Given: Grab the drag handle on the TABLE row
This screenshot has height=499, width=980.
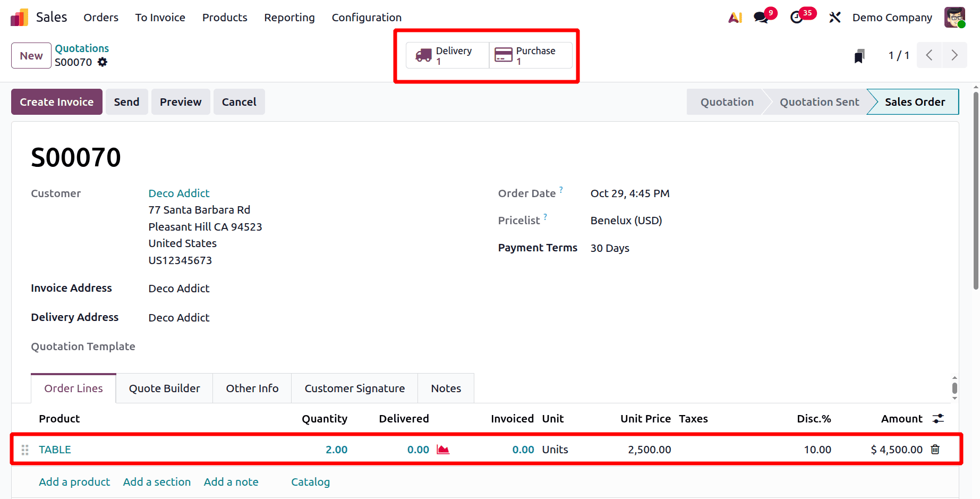Looking at the screenshot, I should pyautogui.click(x=24, y=449).
